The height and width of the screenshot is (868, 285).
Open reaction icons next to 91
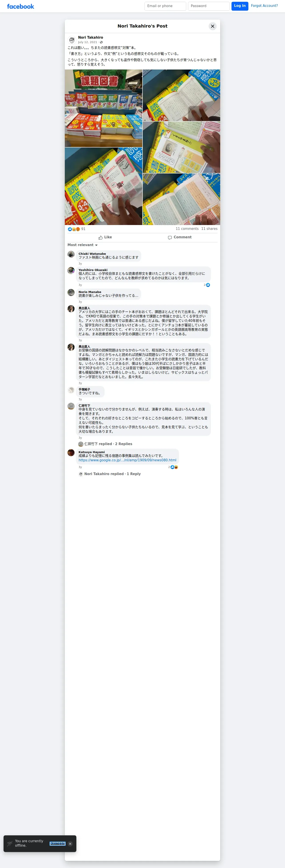coord(74,229)
